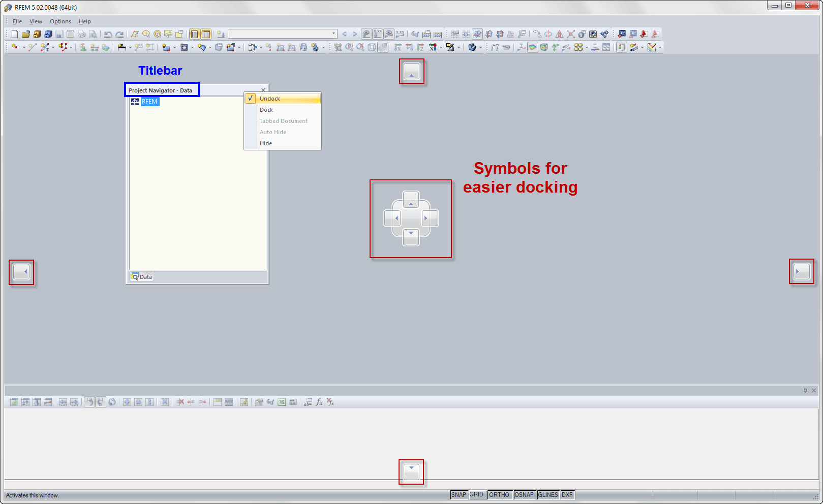Switch to the Data tab in navigator
This screenshot has height=504, width=823.
coord(141,277)
